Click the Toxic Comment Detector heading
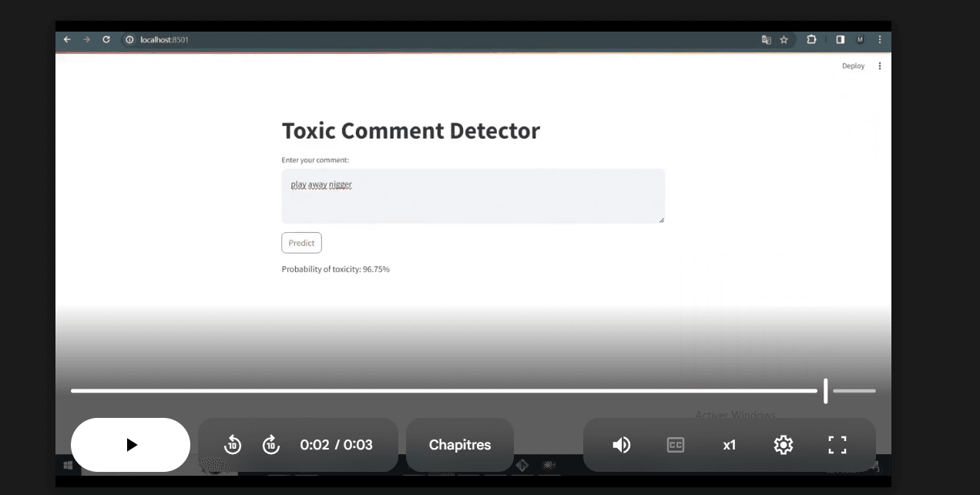Viewport: 980px width, 495px height. click(411, 131)
